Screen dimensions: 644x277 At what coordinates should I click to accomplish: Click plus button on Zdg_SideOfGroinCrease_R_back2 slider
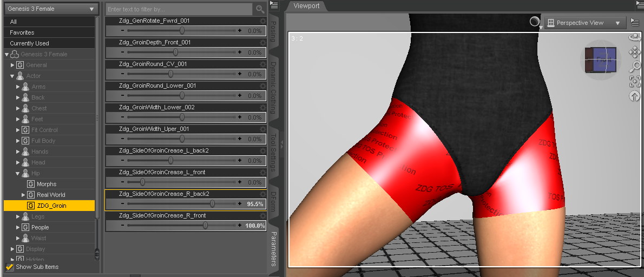tap(239, 203)
